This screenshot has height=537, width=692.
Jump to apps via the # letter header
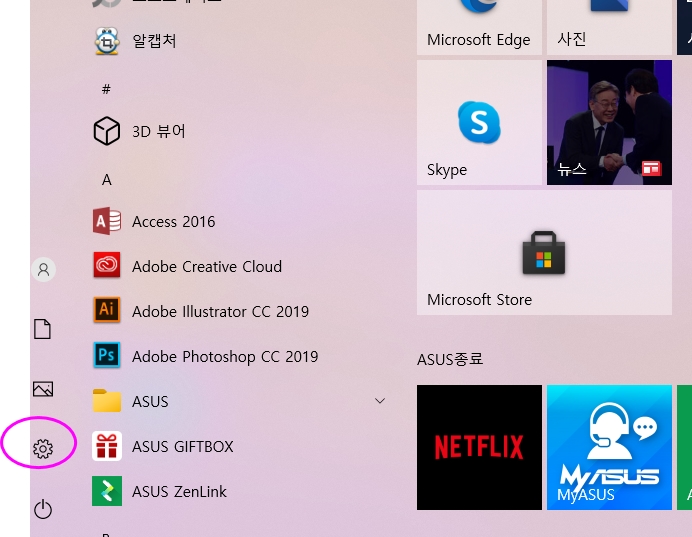click(106, 89)
